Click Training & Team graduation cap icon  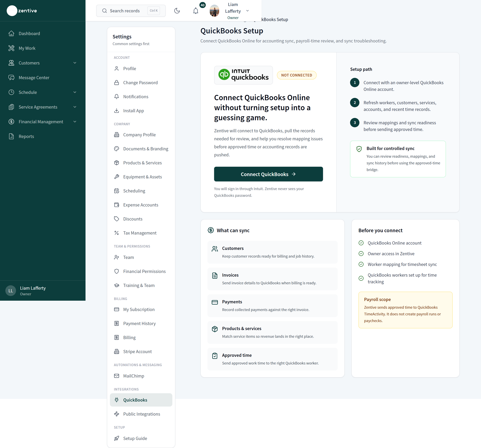pyautogui.click(x=117, y=285)
